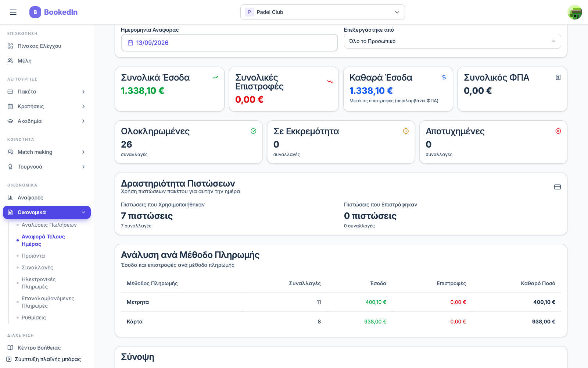Image resolution: width=588 pixels, height=368 pixels.
Task: Click Σύμπτυξη πλαϊνής μπάρας button
Action: 43,359
